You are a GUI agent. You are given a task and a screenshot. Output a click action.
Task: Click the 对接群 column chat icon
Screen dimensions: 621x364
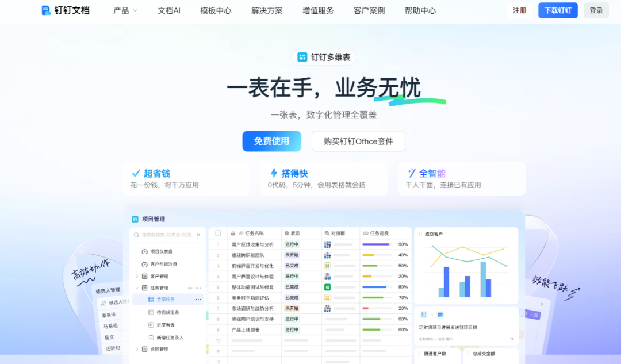(327, 233)
